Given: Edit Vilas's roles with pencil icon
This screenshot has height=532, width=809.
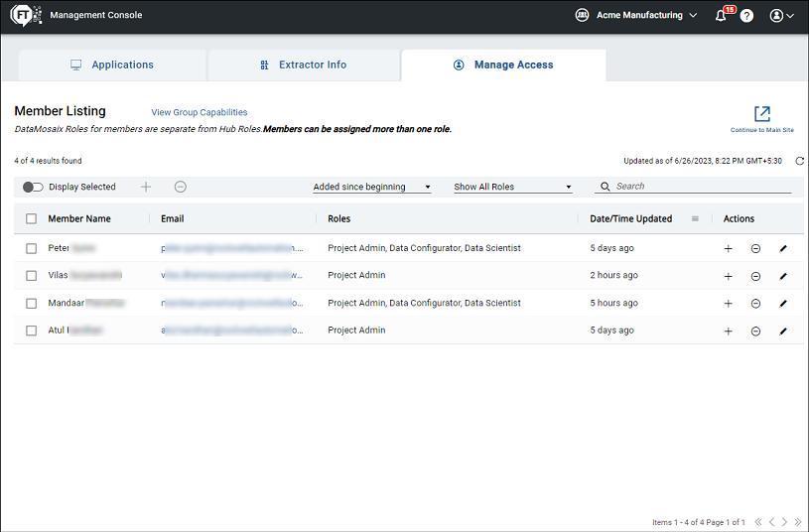Looking at the screenshot, I should coord(783,276).
